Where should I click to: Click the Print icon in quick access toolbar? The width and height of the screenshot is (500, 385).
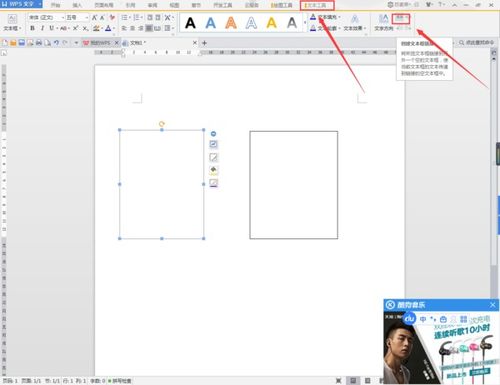click(39, 43)
